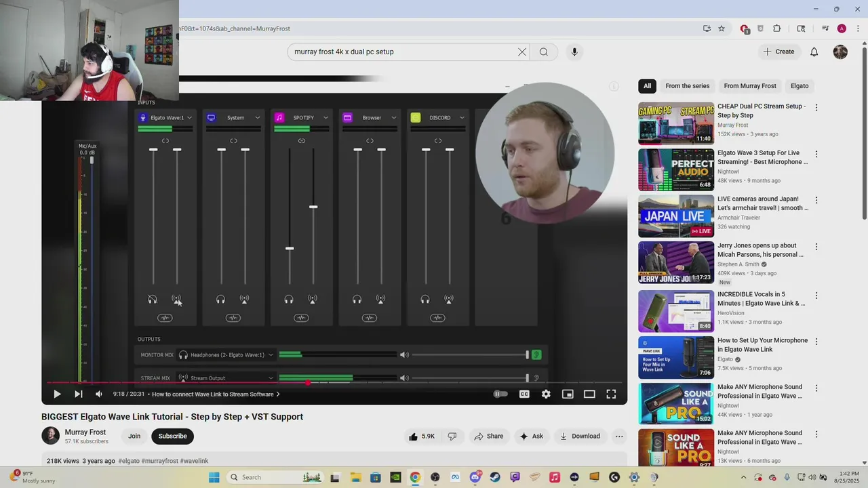Bookmark page with the star icon
The width and height of the screenshot is (868, 488).
click(722, 28)
